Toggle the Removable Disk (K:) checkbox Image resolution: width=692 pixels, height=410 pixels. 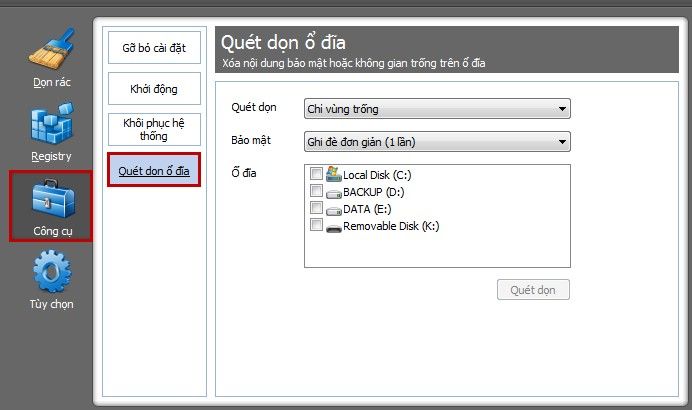pos(316,225)
